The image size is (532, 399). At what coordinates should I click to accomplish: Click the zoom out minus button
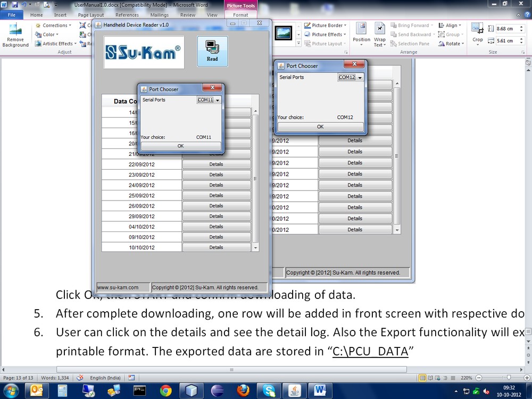pos(479,378)
